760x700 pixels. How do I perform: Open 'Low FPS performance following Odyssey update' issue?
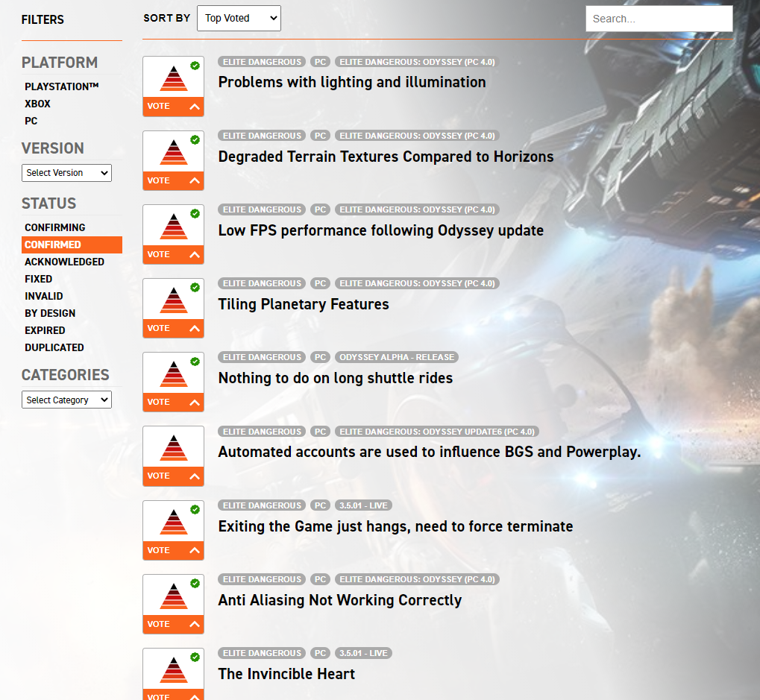click(381, 230)
